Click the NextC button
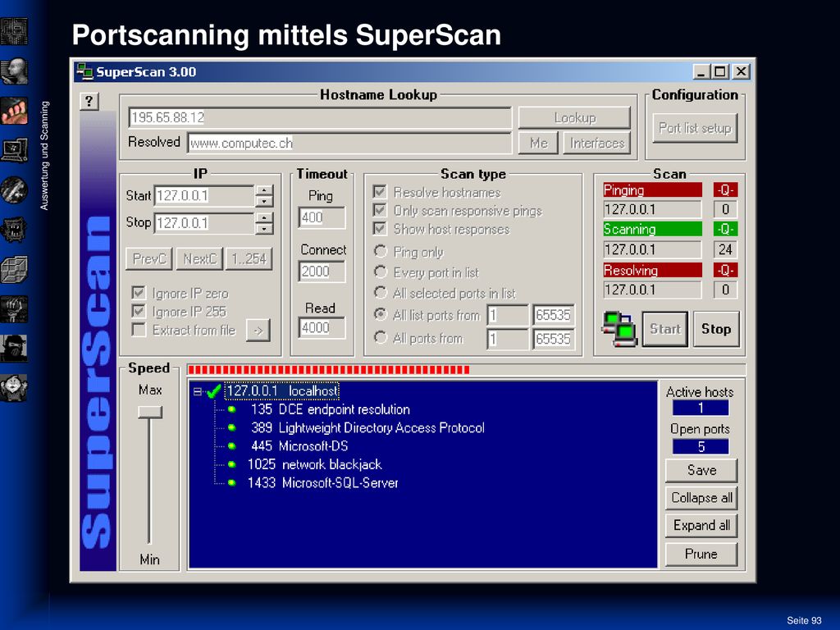Viewport: 840px width, 630px height. (200, 258)
